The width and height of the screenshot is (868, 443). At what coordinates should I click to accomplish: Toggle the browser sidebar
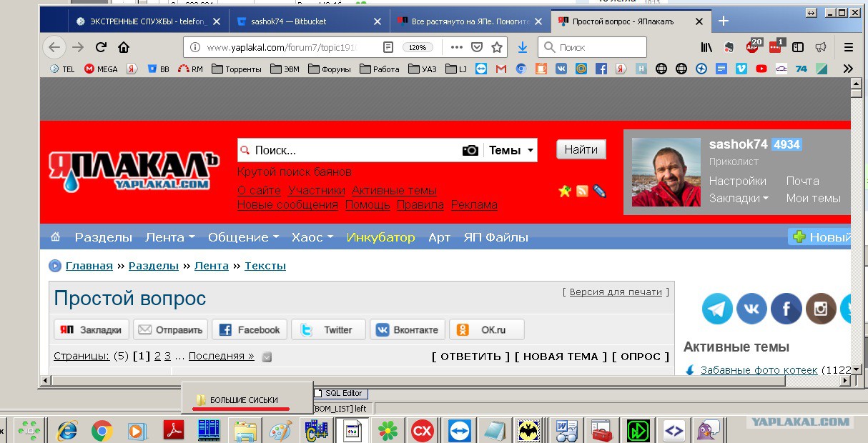(798, 47)
